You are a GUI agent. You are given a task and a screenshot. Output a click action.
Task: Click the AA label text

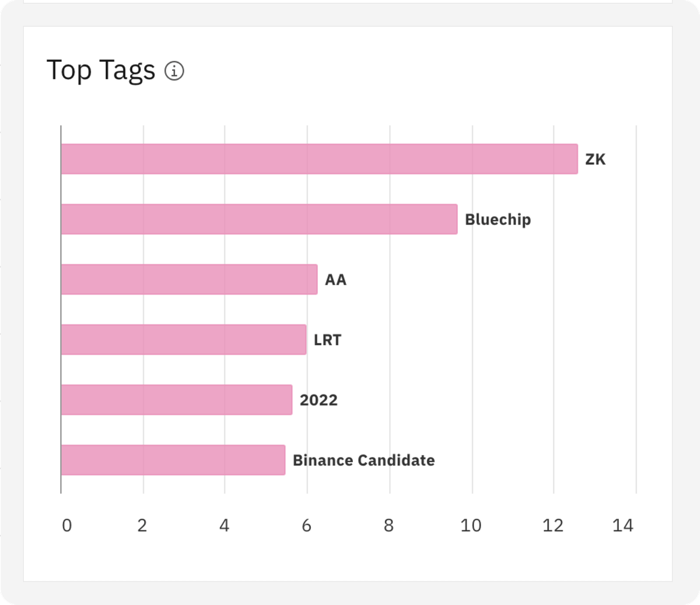tap(335, 279)
